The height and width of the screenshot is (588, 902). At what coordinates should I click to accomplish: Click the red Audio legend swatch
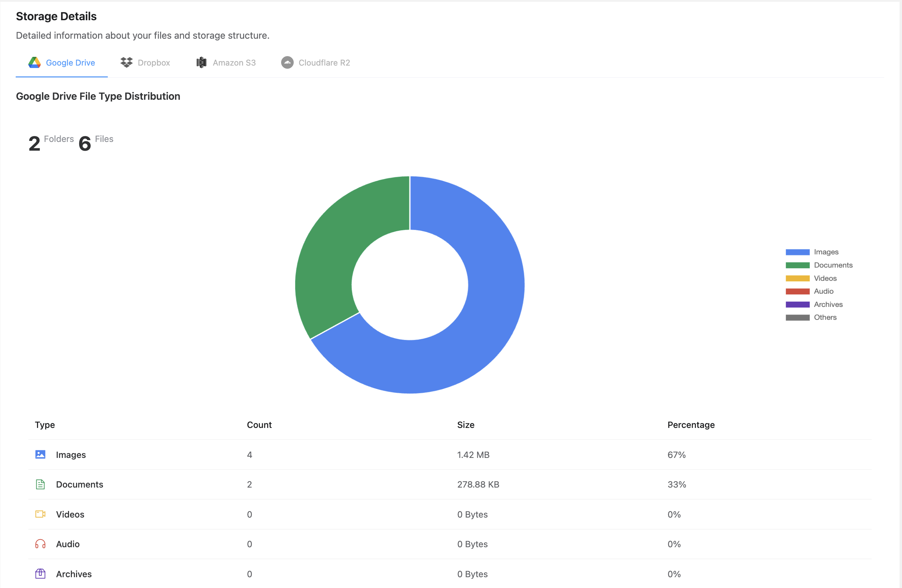[x=797, y=291]
